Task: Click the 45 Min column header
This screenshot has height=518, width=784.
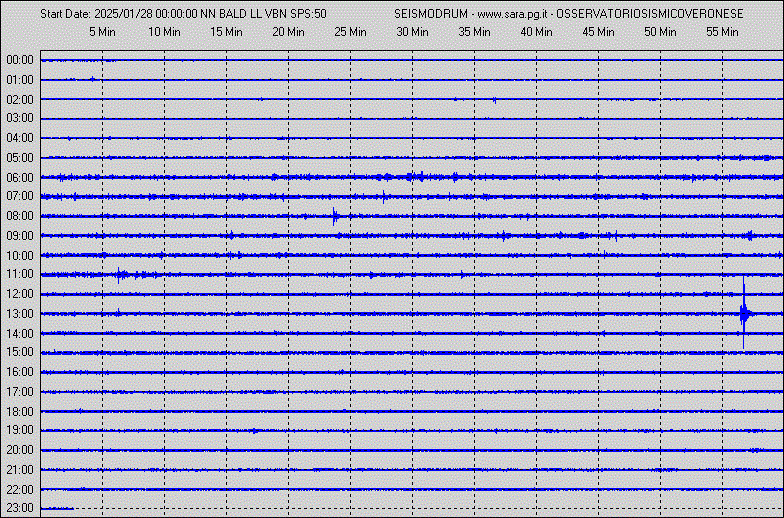Action: tap(598, 32)
